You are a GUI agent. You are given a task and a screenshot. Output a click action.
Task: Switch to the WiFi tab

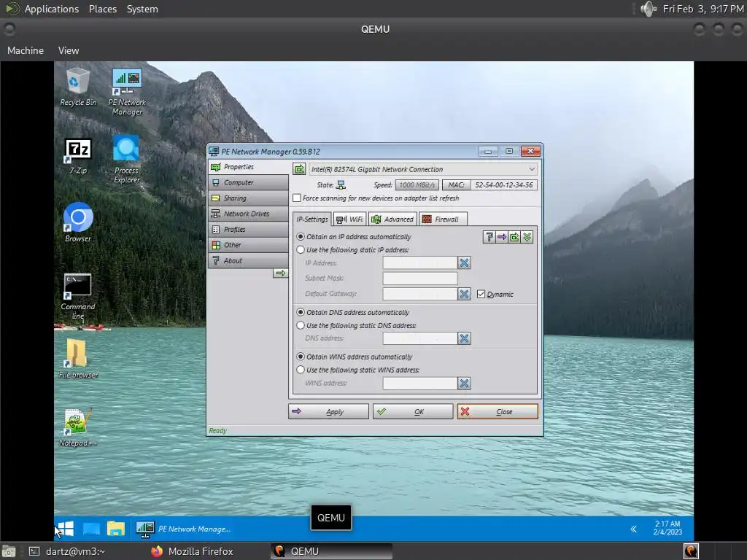tap(349, 219)
